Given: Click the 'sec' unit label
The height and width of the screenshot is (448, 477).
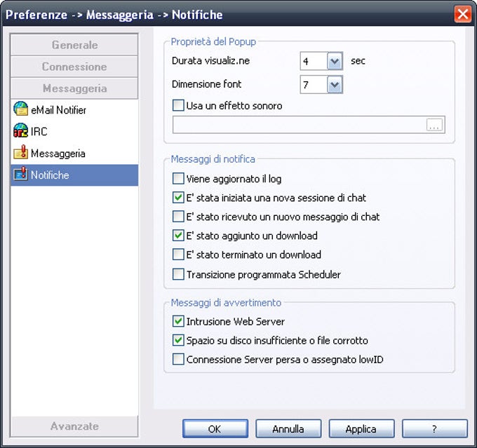Looking at the screenshot, I should click(x=358, y=61).
